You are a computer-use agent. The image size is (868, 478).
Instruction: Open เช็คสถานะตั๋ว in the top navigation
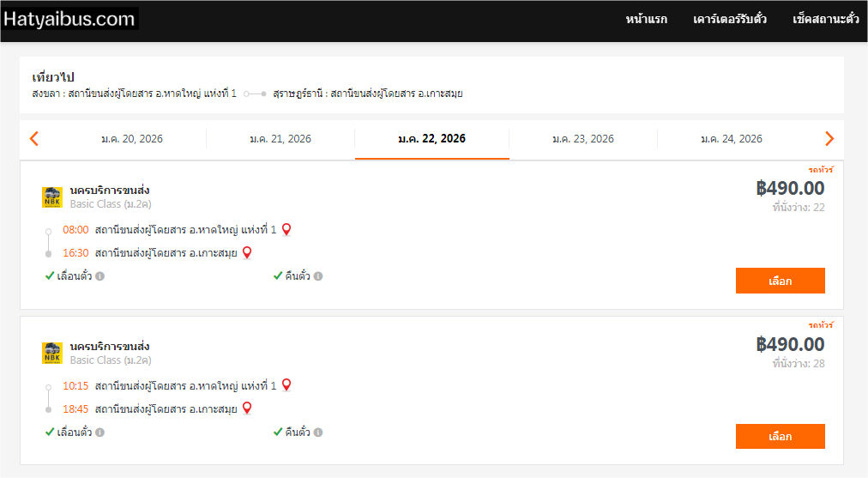[x=826, y=20]
